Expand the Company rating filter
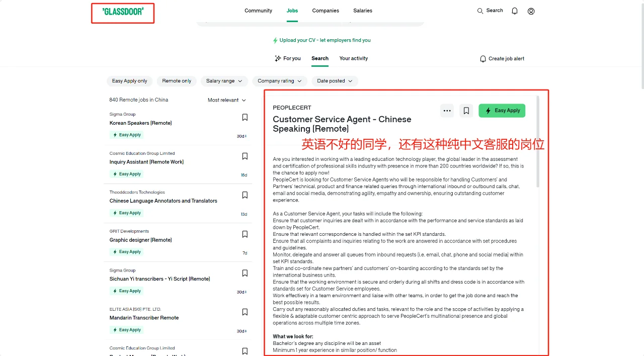The image size is (644, 356). [x=279, y=81]
